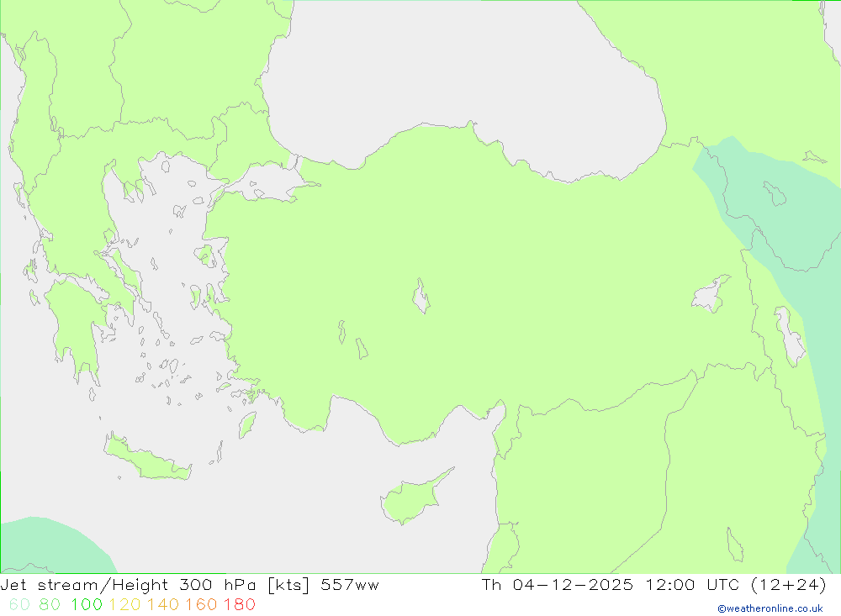
Task: Select the 140 kts legend value
Action: tap(162, 605)
